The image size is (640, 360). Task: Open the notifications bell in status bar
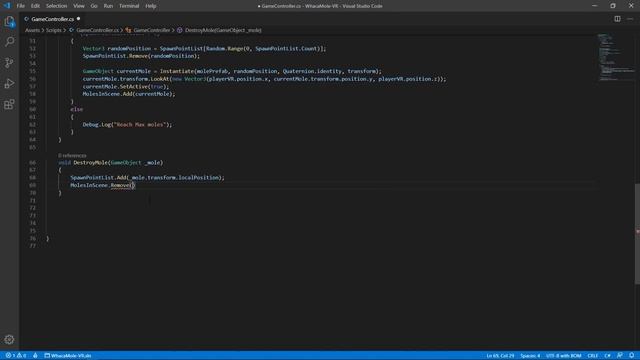[632, 356]
